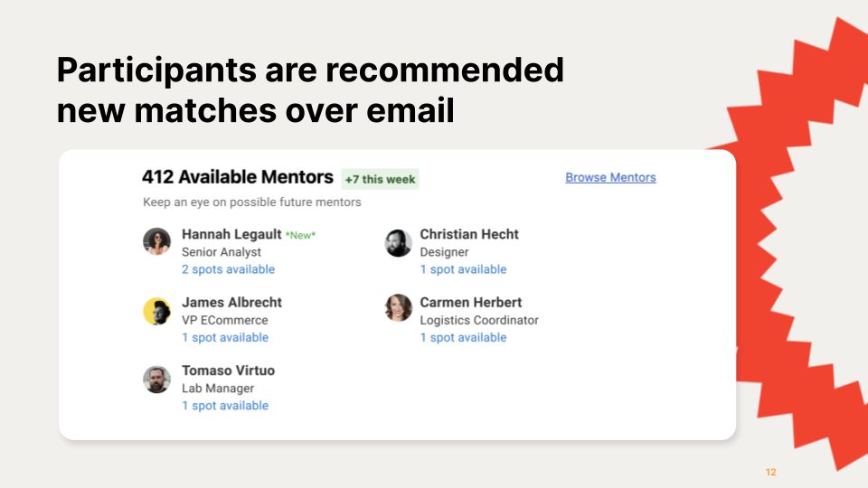Open Carmen Herbert's 1 spot available link

point(463,337)
